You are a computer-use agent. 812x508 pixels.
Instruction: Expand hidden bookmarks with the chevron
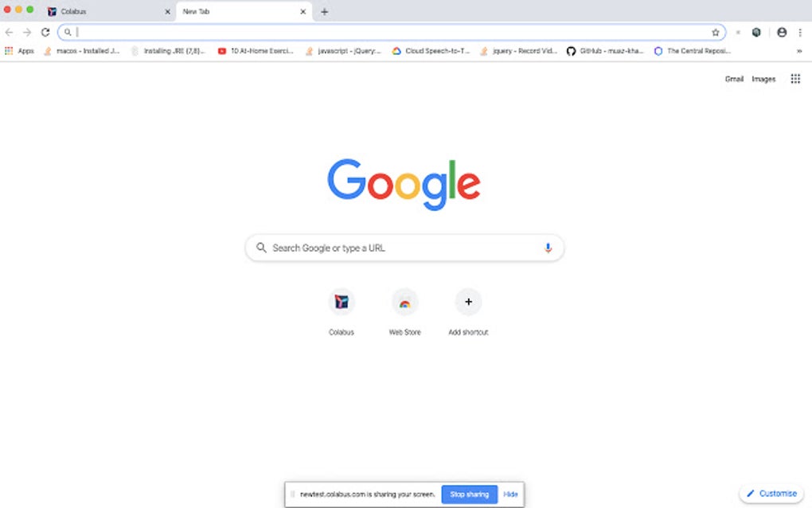[799, 51]
